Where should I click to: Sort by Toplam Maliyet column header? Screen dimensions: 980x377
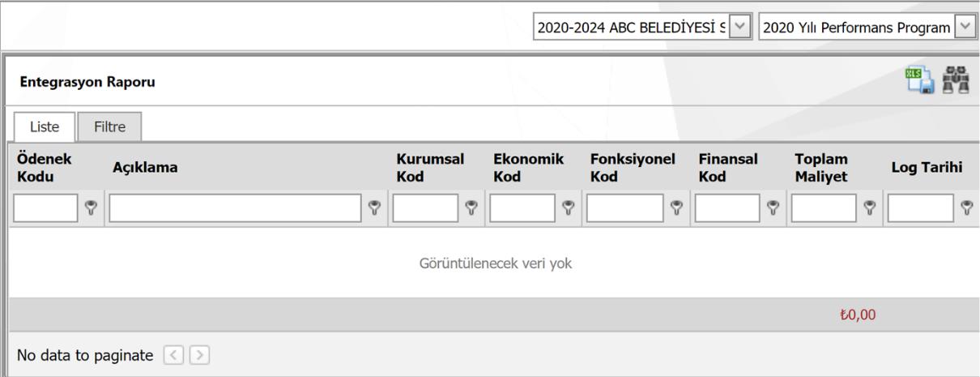(x=820, y=167)
